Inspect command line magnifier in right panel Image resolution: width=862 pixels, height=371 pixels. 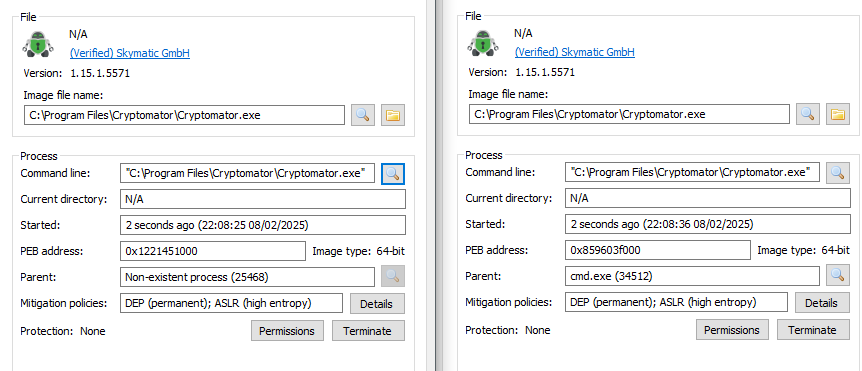[x=837, y=173]
